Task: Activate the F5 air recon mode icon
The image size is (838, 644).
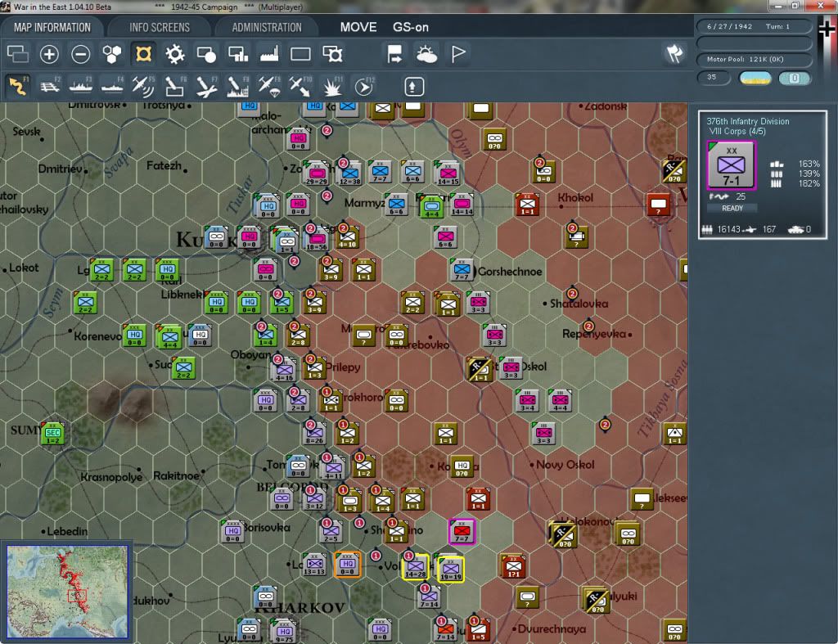Action: click(143, 86)
